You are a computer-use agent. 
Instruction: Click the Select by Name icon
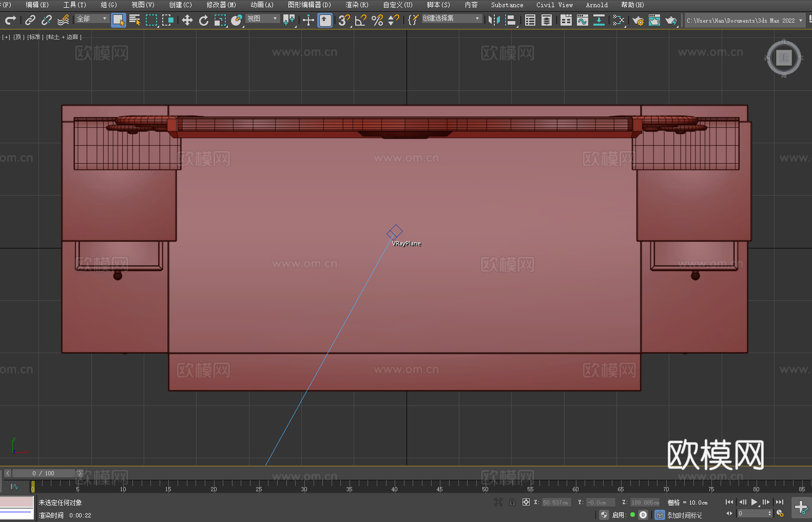[x=134, y=20]
